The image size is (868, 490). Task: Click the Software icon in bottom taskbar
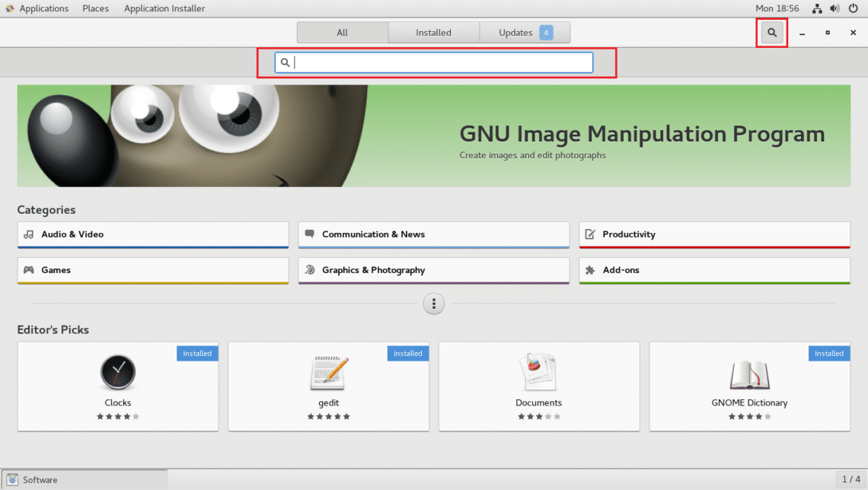(12, 480)
